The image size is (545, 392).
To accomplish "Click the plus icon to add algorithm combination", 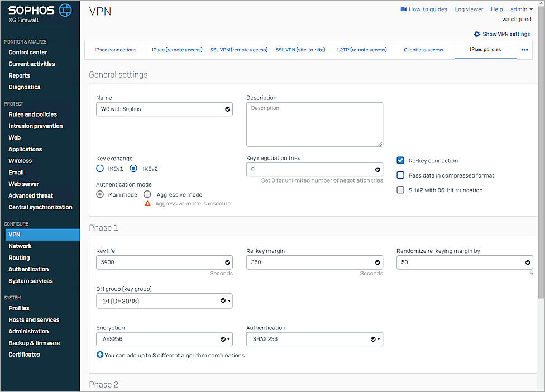I will (101, 355).
